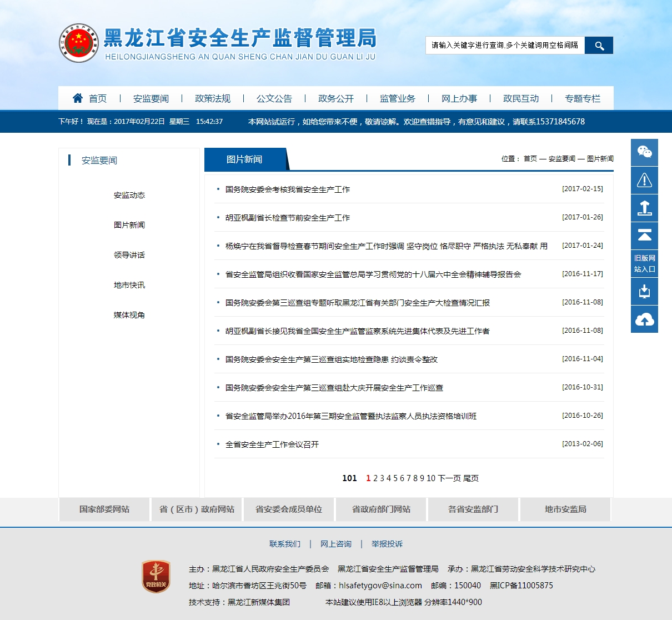
Task: Click the keyword search input field
Action: [505, 46]
